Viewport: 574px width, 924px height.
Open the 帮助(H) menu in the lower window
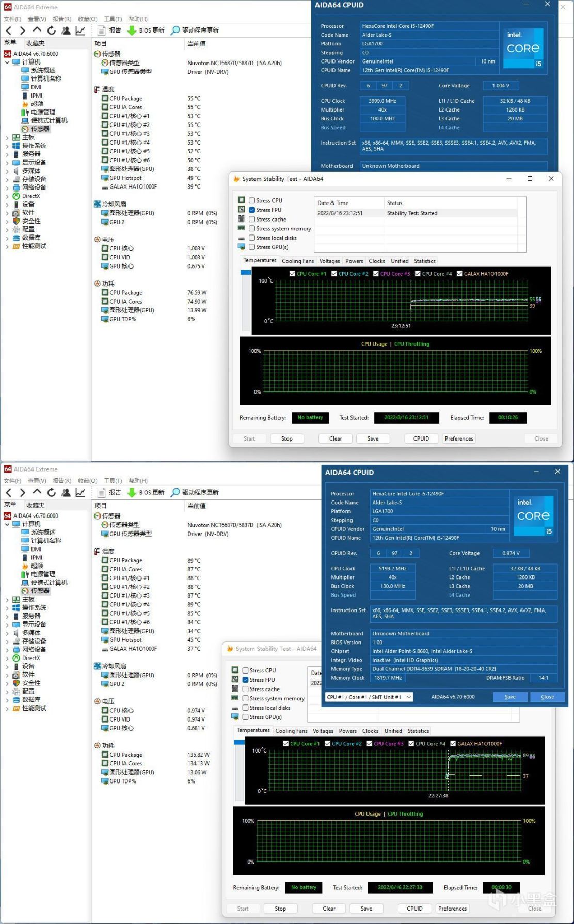coord(138,481)
